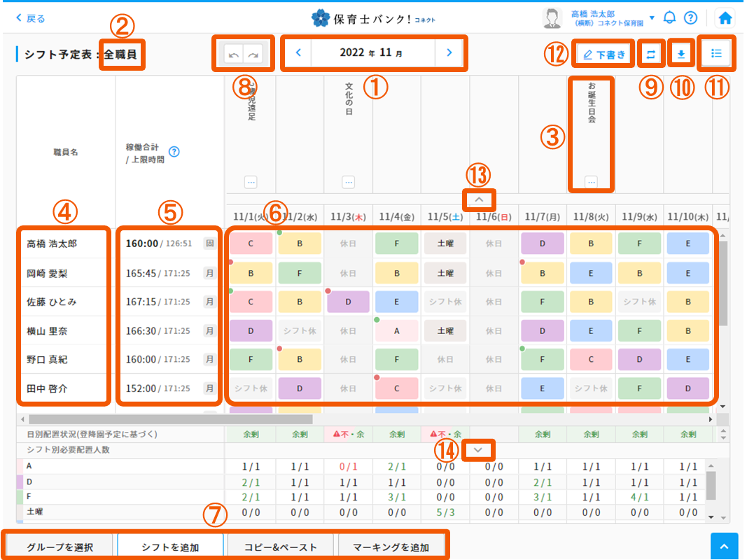Click the home icon button
This screenshot has width=747, height=560.
pos(726,18)
